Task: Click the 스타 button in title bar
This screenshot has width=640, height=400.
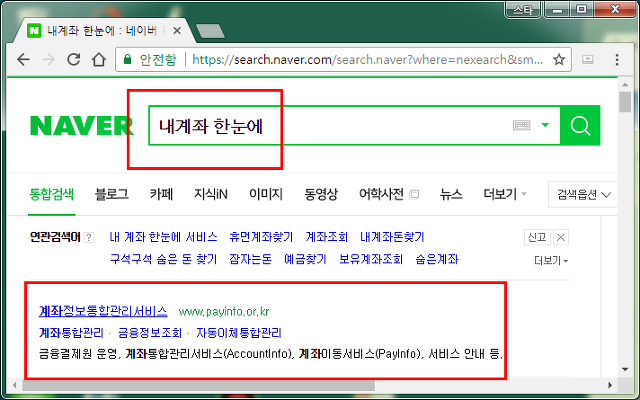Action: point(523,9)
